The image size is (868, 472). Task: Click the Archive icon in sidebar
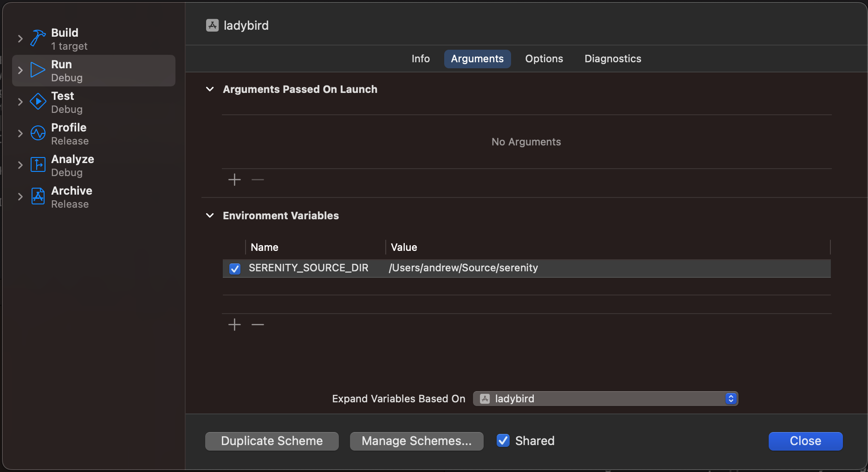point(38,196)
